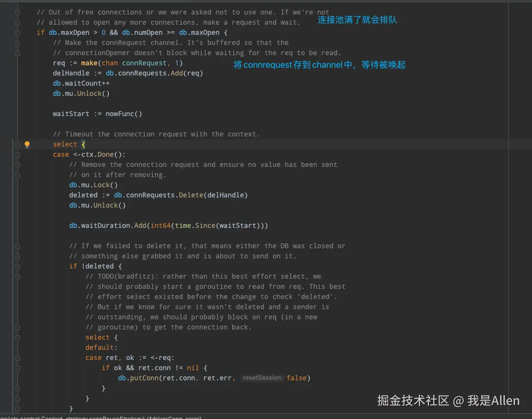
Task: Fold the '// Out of free connections' comment
Action: tap(17, 13)
